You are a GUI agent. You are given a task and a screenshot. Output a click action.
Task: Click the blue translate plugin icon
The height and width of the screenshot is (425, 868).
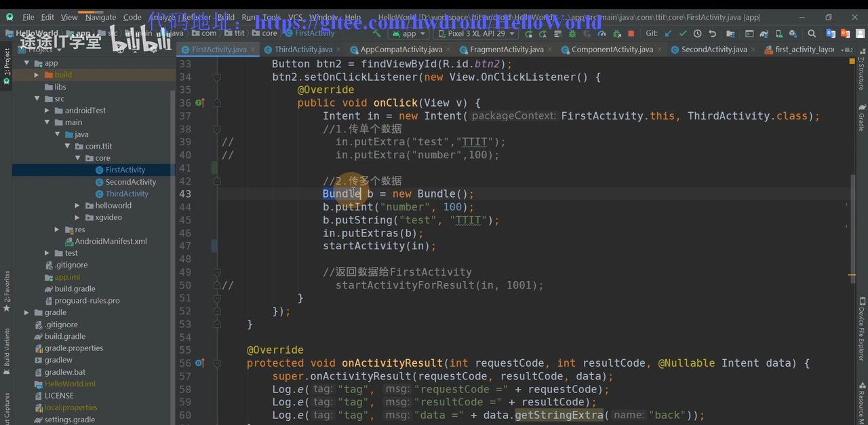[831, 33]
